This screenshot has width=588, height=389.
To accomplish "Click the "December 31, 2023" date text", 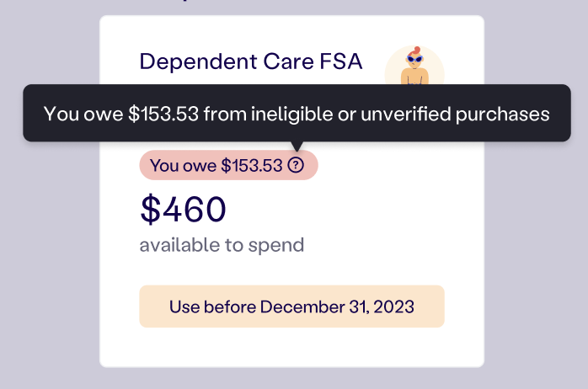I will [337, 306].
